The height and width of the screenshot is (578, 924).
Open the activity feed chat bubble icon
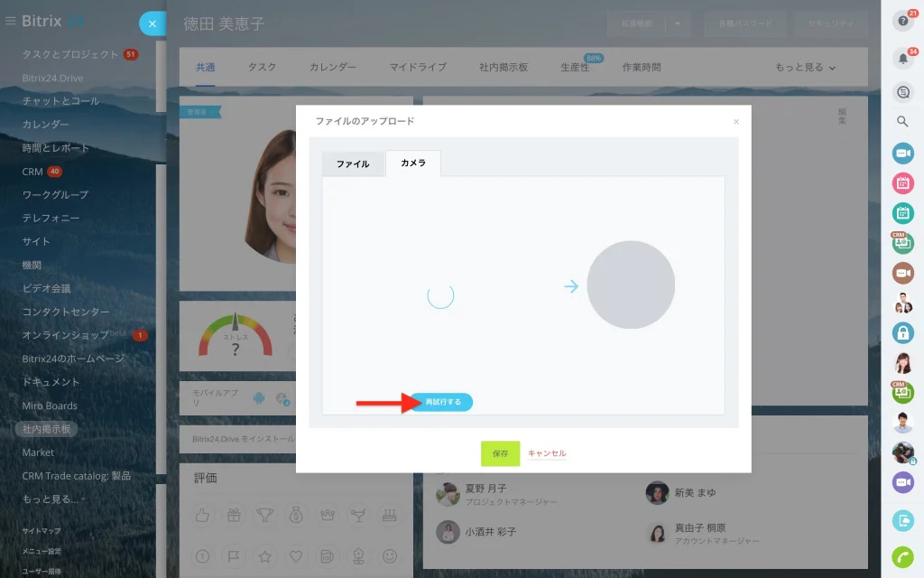point(902,92)
